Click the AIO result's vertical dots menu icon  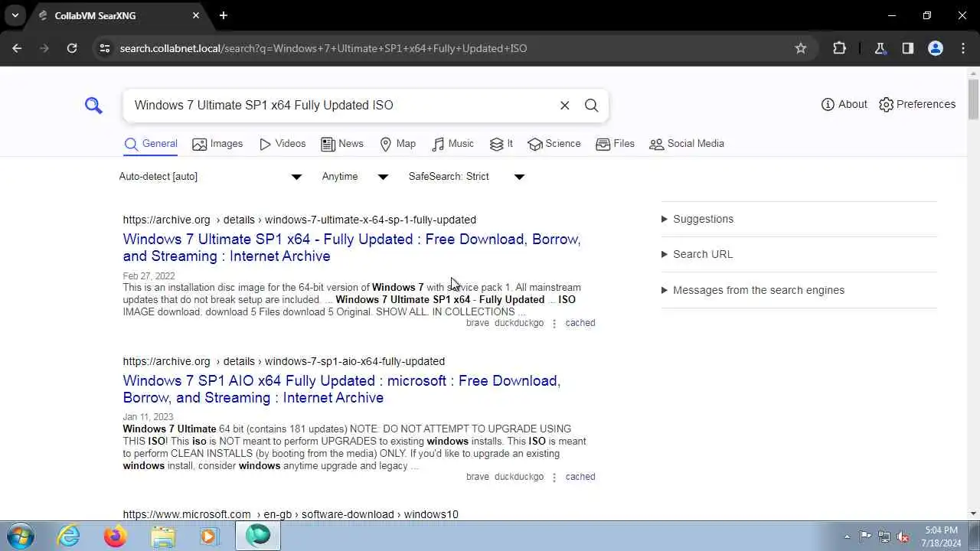[554, 478]
